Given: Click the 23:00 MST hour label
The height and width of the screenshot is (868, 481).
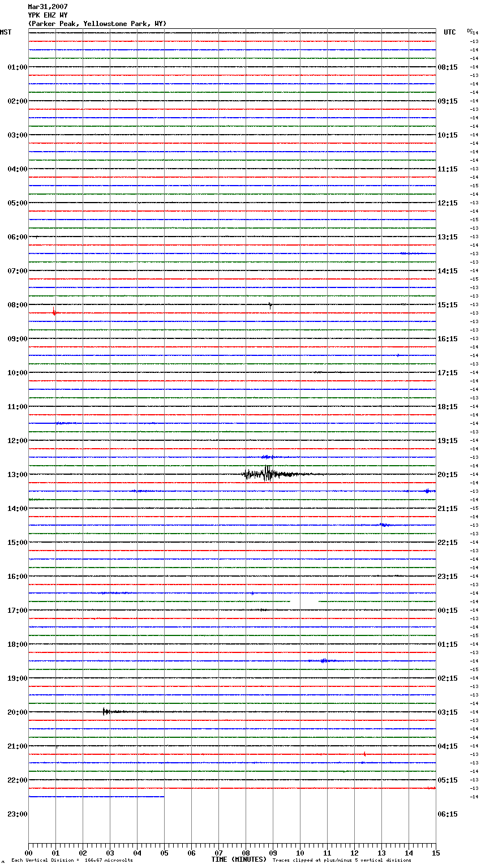Looking at the screenshot, I should [x=17, y=814].
